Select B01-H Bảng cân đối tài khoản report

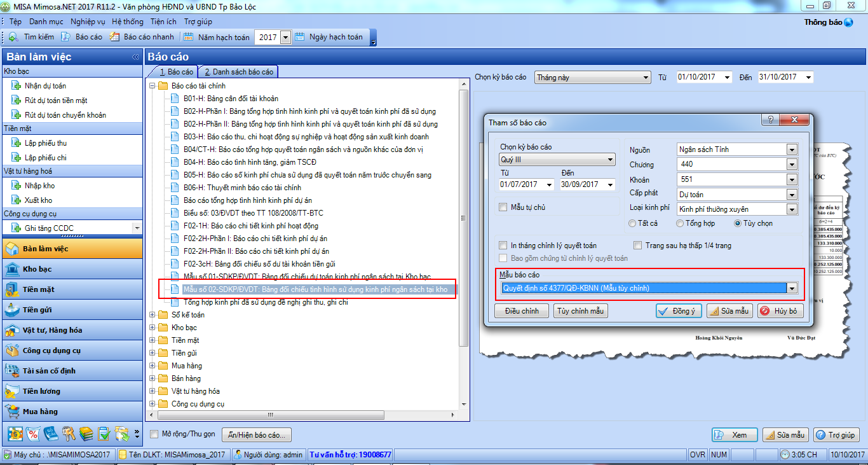point(231,99)
